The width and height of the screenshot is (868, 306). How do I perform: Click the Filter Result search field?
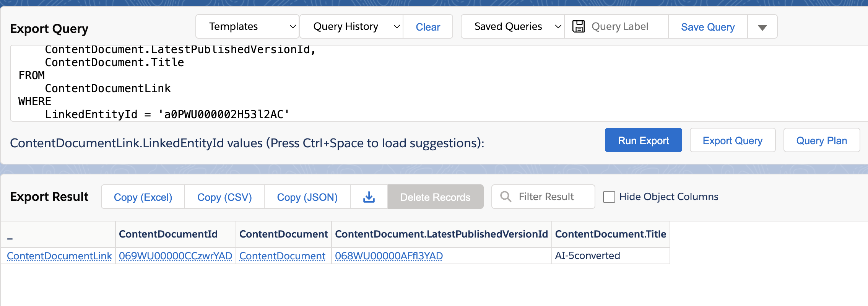[543, 197]
